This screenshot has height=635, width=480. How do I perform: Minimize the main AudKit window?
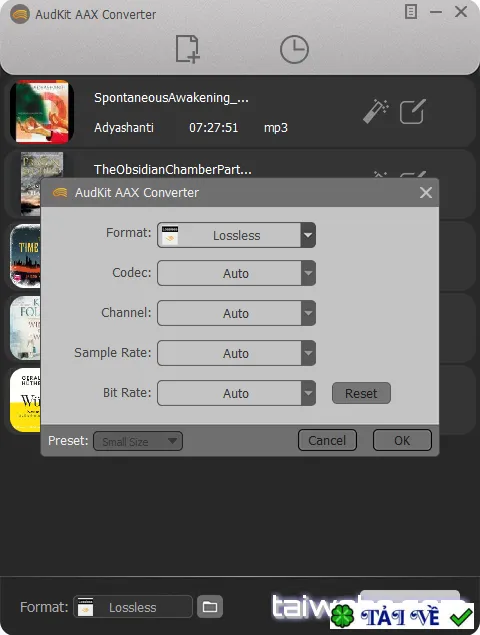coord(436,12)
